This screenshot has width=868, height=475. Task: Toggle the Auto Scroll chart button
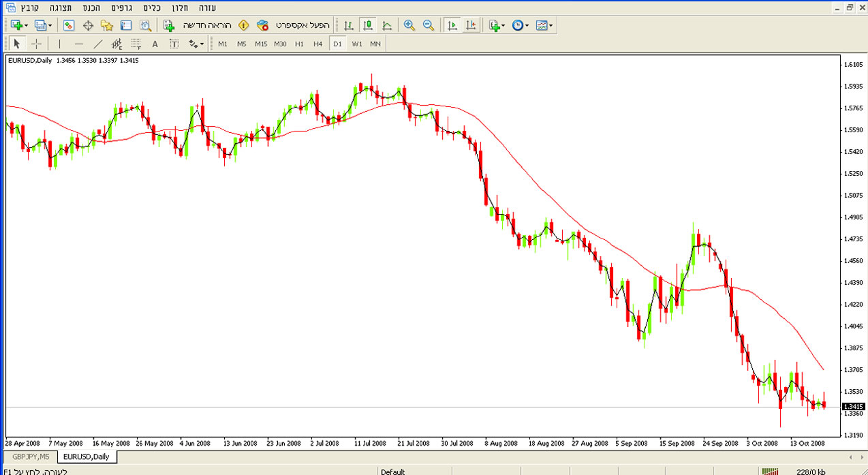pyautogui.click(x=451, y=25)
